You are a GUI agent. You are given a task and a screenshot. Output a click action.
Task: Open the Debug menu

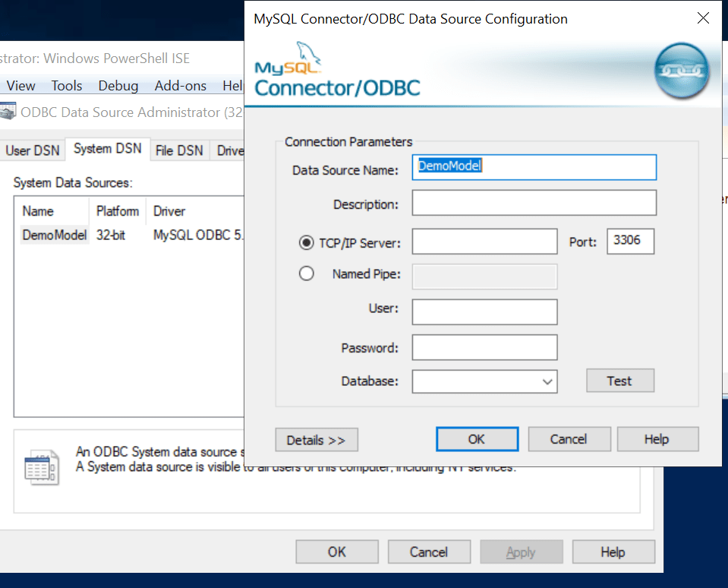pyautogui.click(x=118, y=86)
